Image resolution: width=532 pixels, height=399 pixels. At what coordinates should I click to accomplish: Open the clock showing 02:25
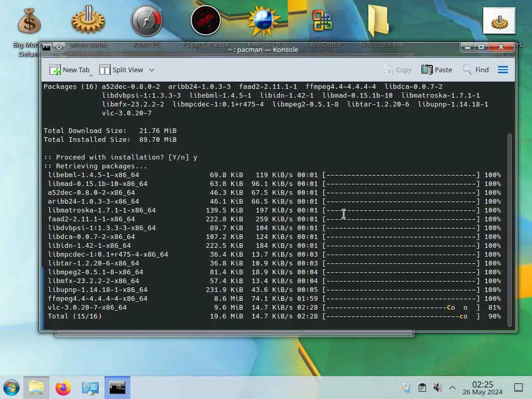[x=483, y=388]
